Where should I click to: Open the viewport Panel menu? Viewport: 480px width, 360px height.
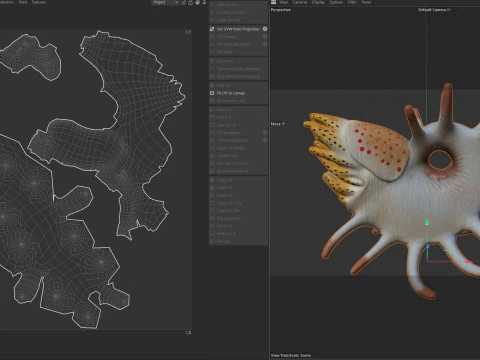(x=366, y=2)
